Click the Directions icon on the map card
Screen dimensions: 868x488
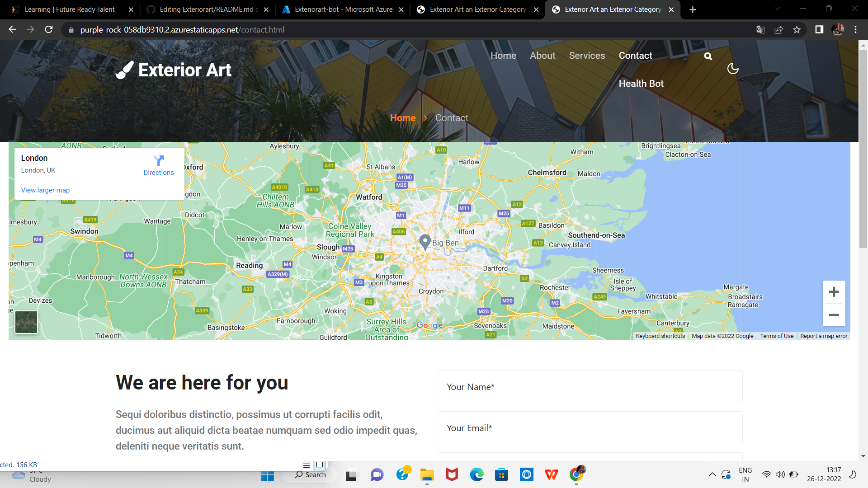point(159,161)
